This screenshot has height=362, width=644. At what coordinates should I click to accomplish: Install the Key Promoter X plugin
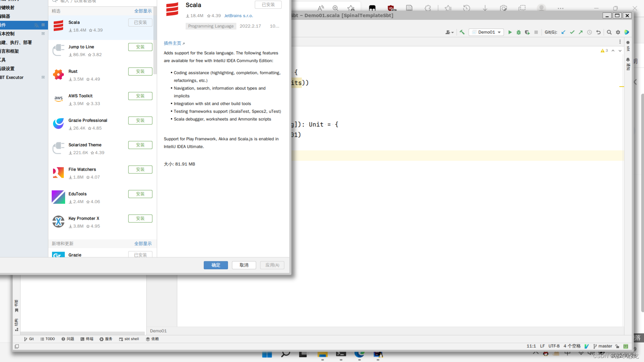tap(140, 218)
